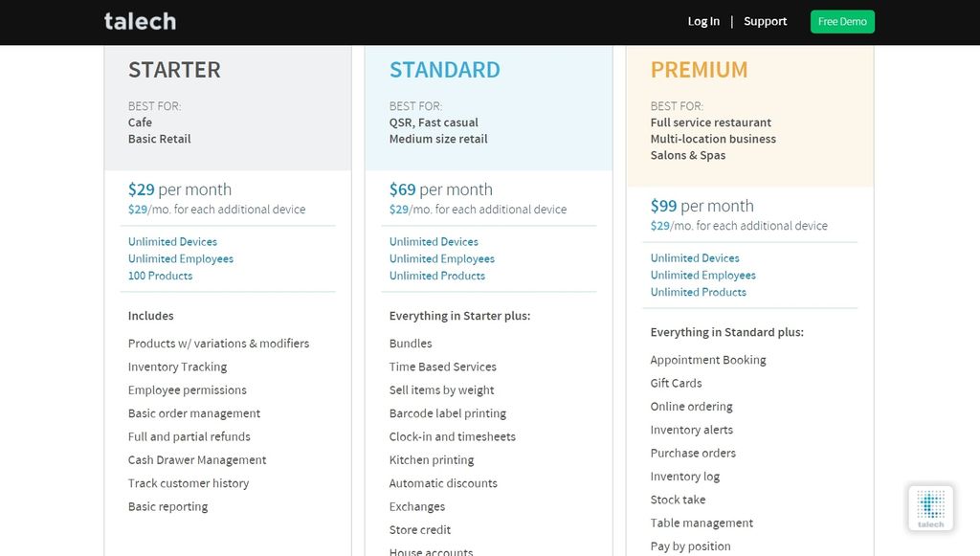Click Gift Cards in Premium features
The height and width of the screenshot is (556, 980).
676,383
